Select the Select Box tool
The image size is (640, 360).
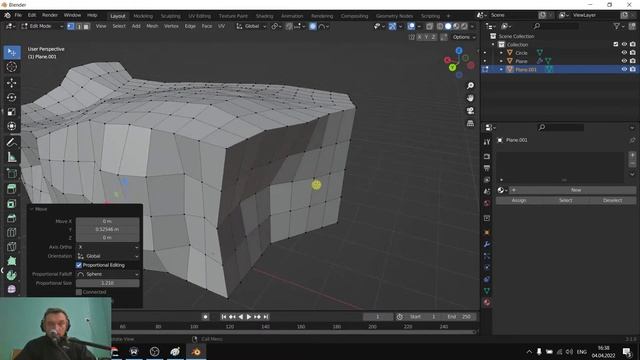point(11,52)
